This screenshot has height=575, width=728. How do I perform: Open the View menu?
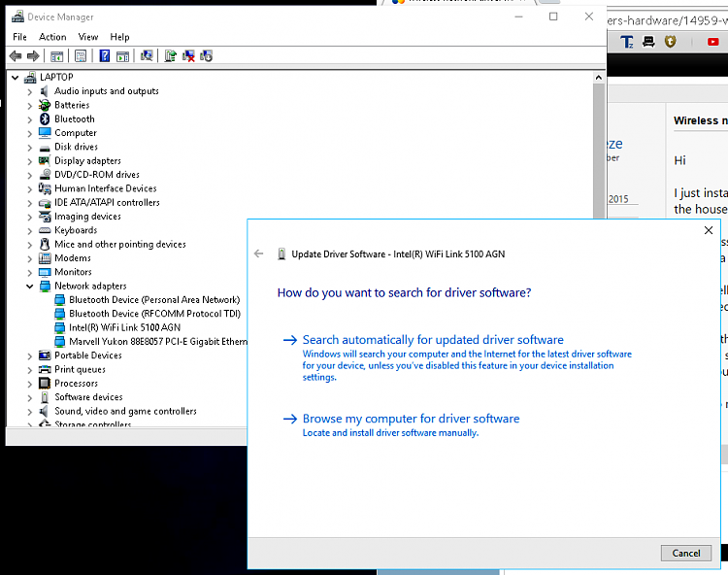point(88,37)
